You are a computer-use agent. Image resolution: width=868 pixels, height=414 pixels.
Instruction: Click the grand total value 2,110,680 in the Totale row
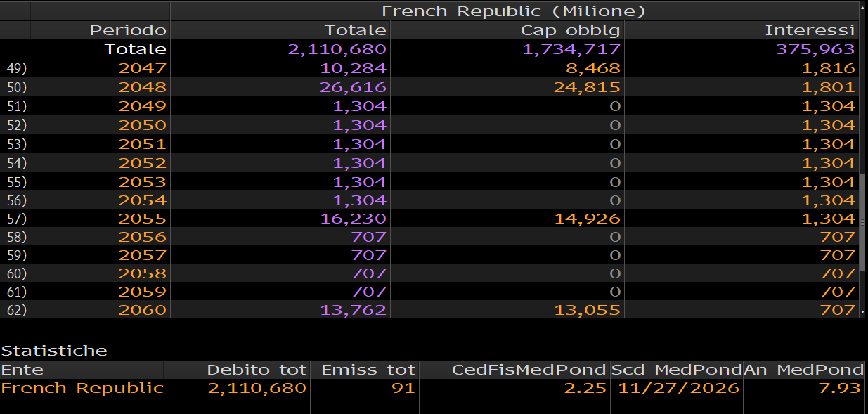tap(337, 49)
